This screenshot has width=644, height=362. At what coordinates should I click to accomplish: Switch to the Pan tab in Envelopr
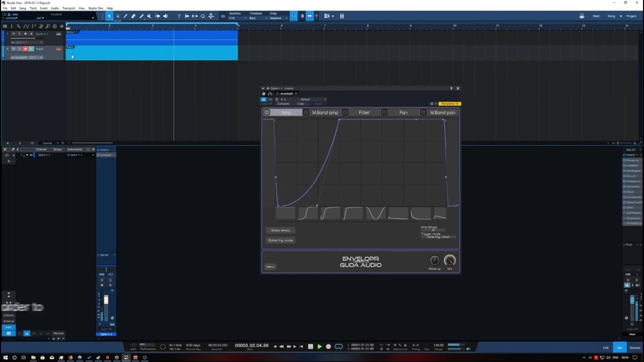coord(404,113)
